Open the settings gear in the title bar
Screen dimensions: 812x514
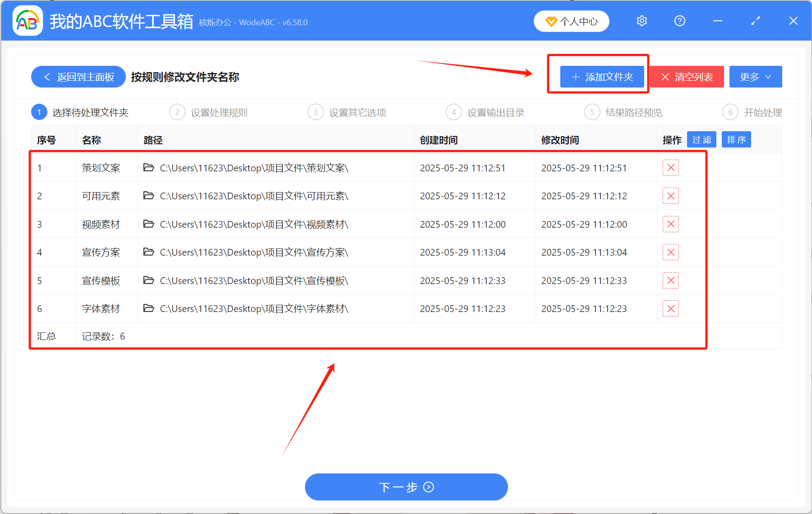641,21
